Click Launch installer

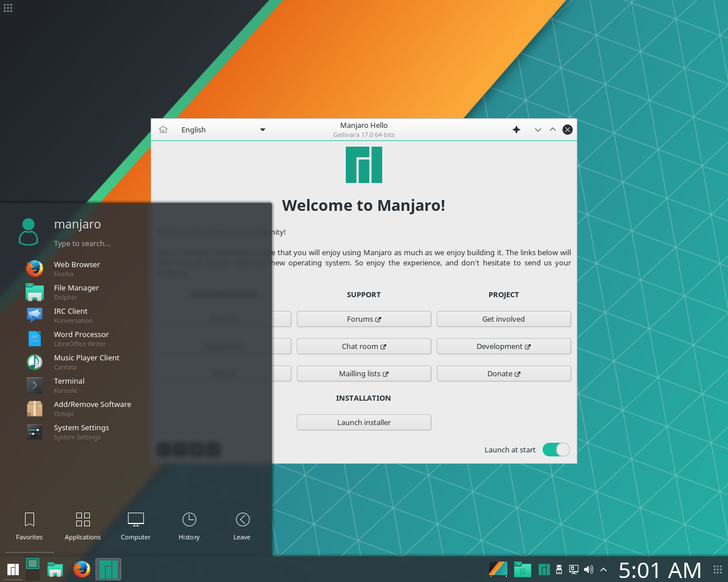[x=363, y=422]
